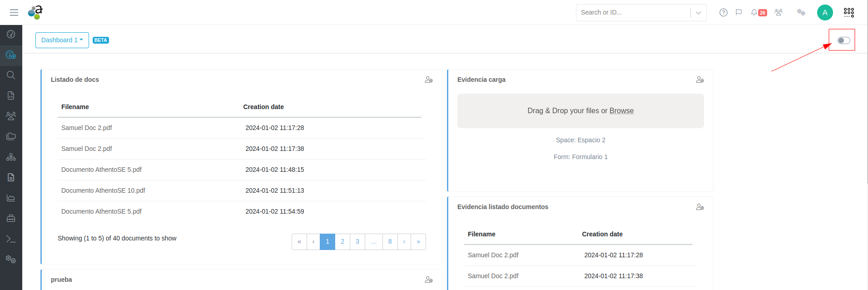Viewport: 868px width, 290px height.
Task: Open the Samuel Doc 2.pdf first row
Action: tap(87, 128)
